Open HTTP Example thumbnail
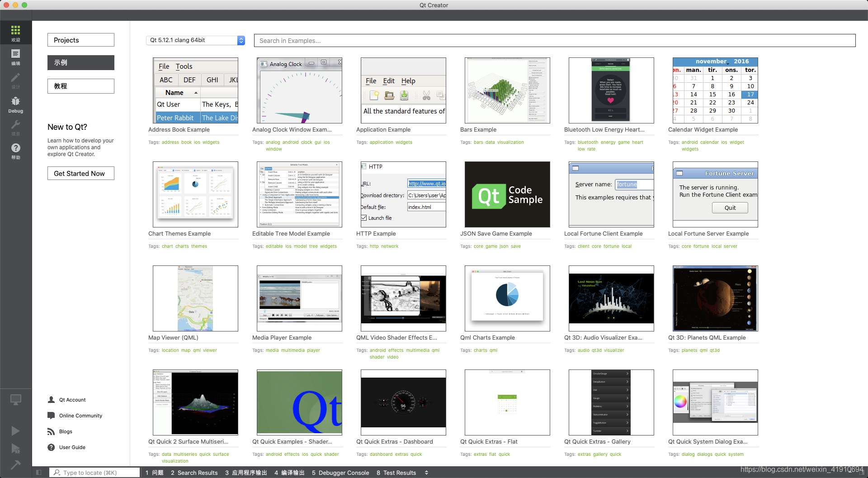 click(x=403, y=194)
